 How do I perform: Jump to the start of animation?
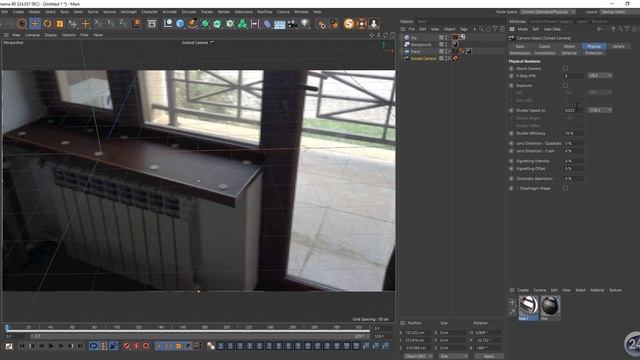[22, 346]
